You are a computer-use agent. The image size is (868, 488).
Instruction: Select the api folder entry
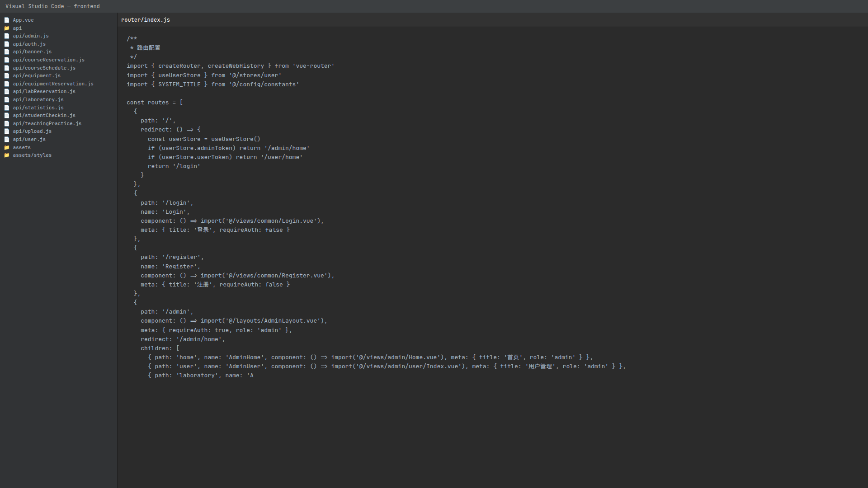[x=17, y=28]
